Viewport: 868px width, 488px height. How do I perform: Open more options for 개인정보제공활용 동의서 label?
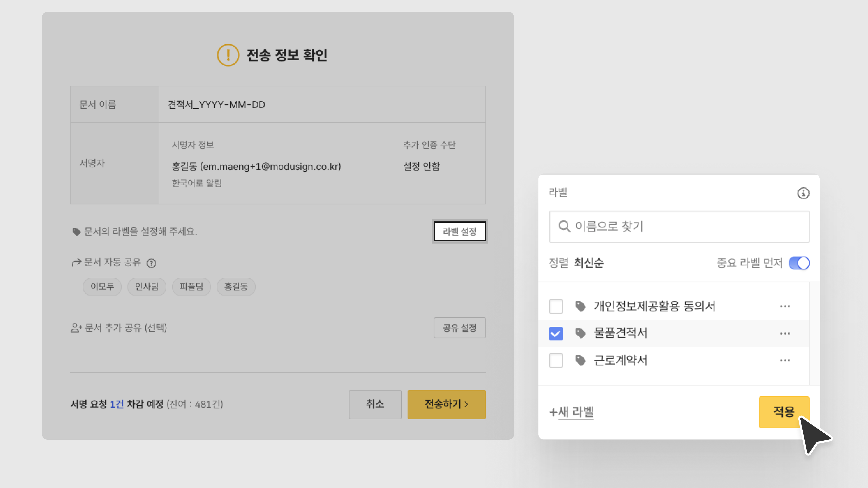[x=785, y=307]
